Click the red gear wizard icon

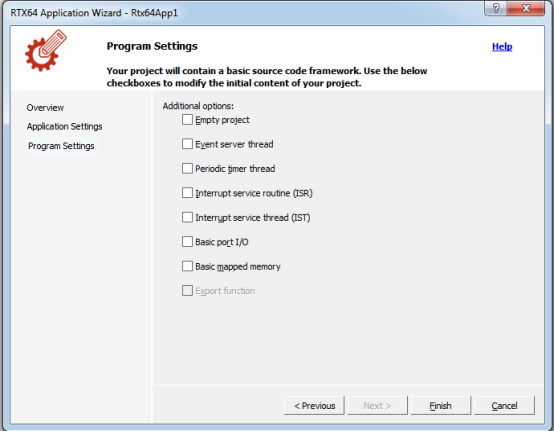(x=46, y=51)
